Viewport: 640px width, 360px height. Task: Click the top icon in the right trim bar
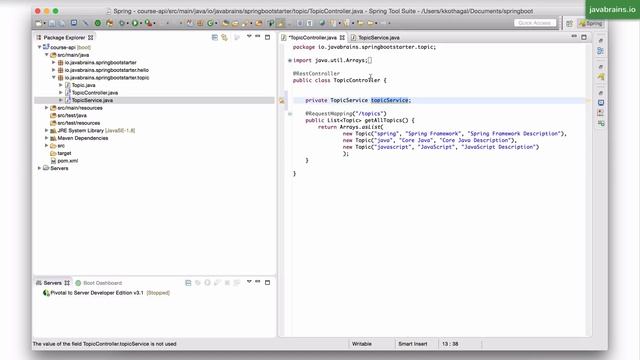click(600, 40)
